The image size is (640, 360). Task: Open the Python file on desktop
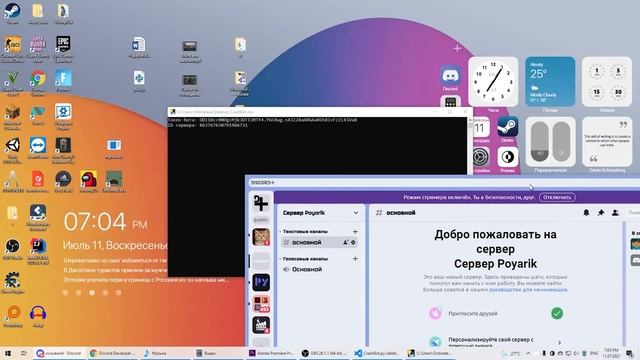[x=139, y=80]
